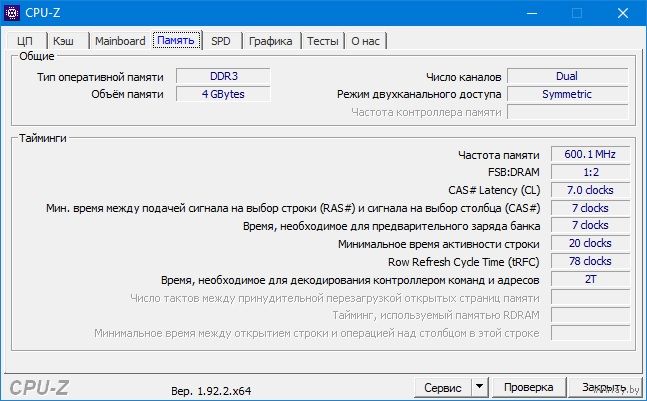This screenshot has width=647, height=401.
Task: Switch to the Кэш tab
Action: (x=64, y=41)
